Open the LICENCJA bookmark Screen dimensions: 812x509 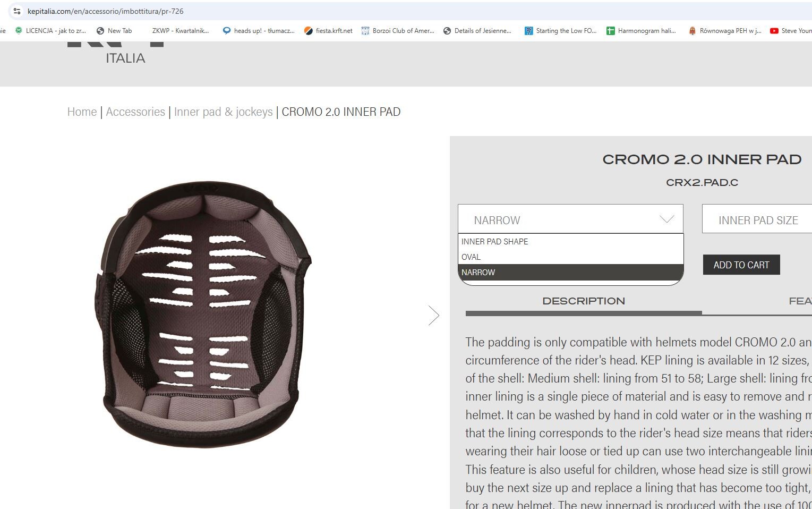point(50,31)
